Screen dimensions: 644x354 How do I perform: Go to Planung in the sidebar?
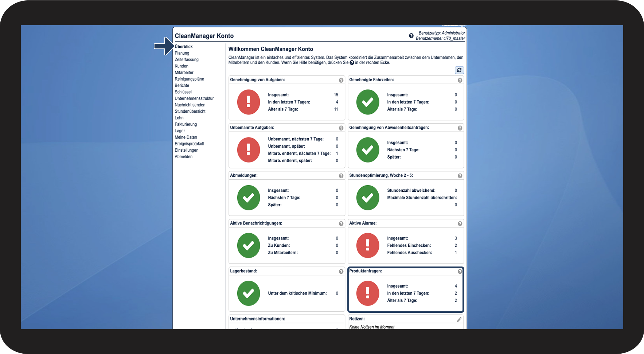pyautogui.click(x=182, y=53)
